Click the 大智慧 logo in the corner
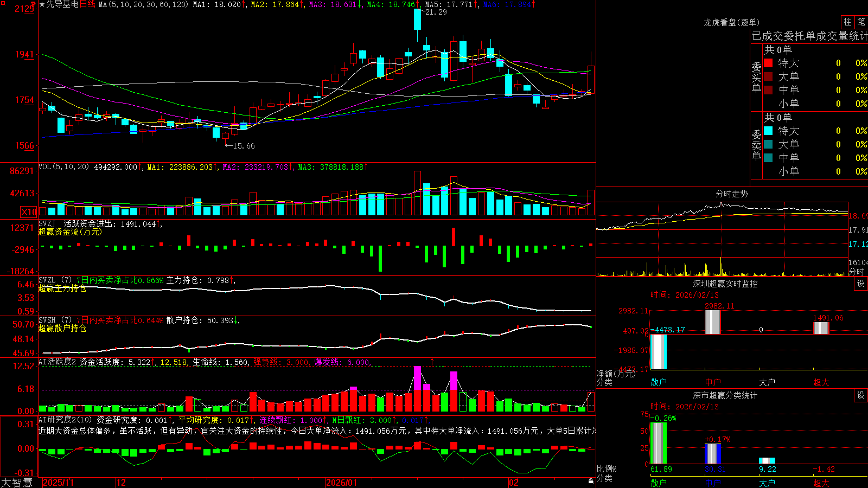 pyautogui.click(x=17, y=483)
